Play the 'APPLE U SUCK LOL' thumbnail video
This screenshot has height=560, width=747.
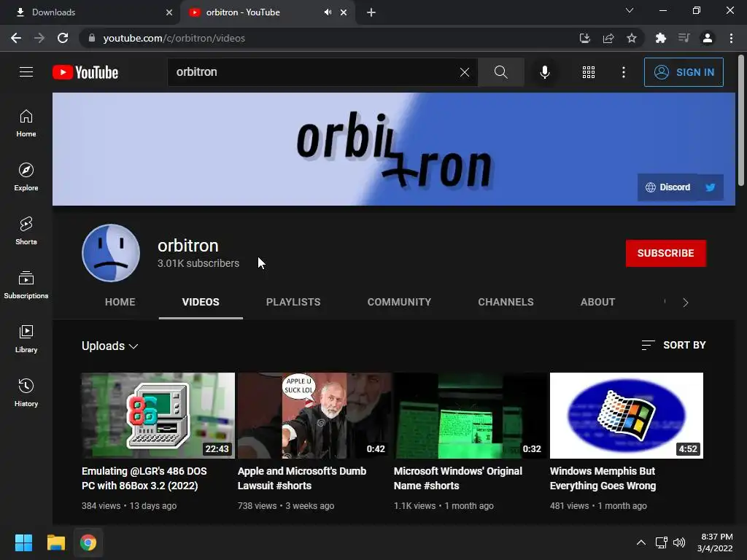(314, 415)
